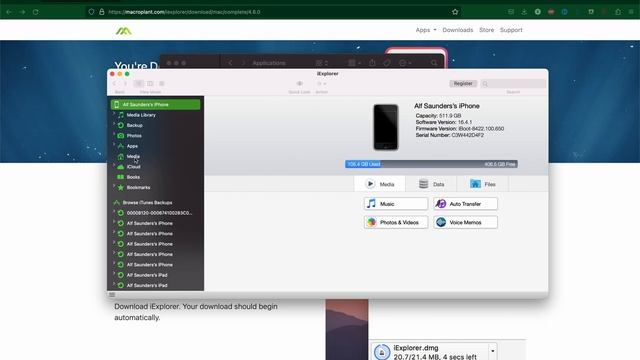Click the blue 105.4 GB Used bar segment

363,164
